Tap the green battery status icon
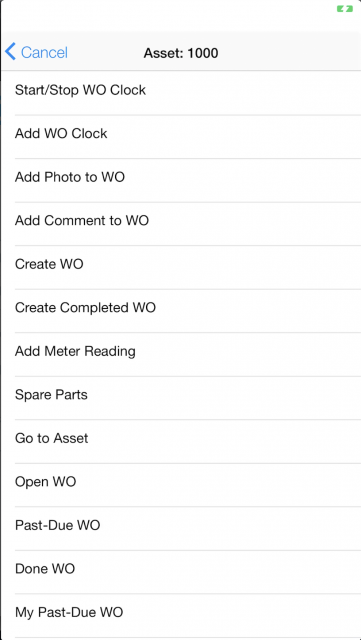 (x=345, y=9)
